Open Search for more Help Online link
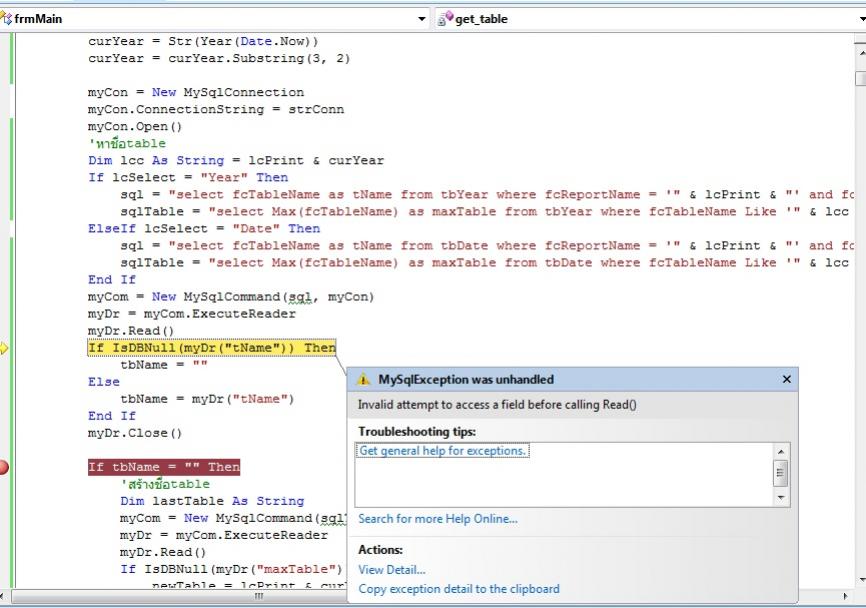866x608 pixels. 438,519
